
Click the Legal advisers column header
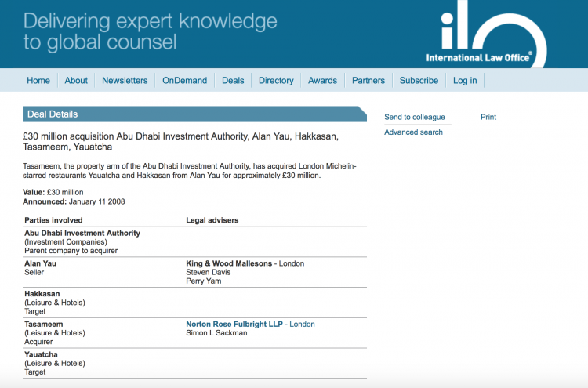point(212,220)
